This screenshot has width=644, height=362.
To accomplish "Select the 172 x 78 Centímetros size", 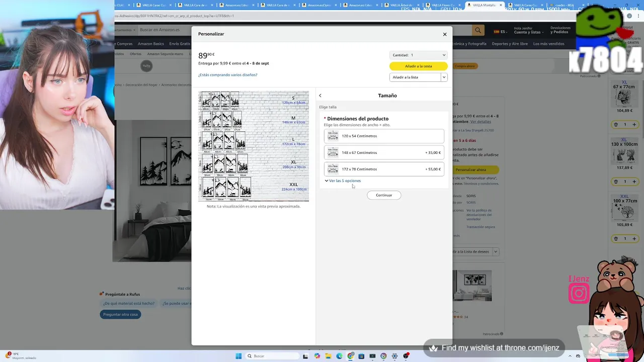I will [384, 169].
